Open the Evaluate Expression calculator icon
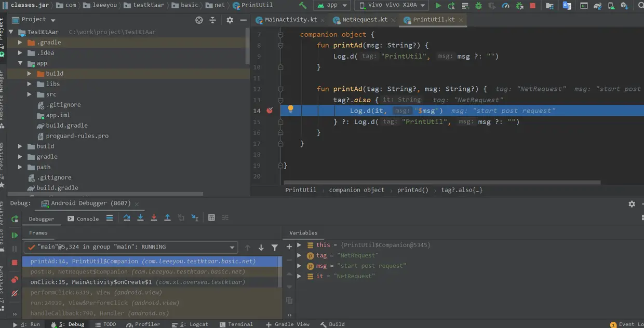644x328 pixels. tap(211, 217)
